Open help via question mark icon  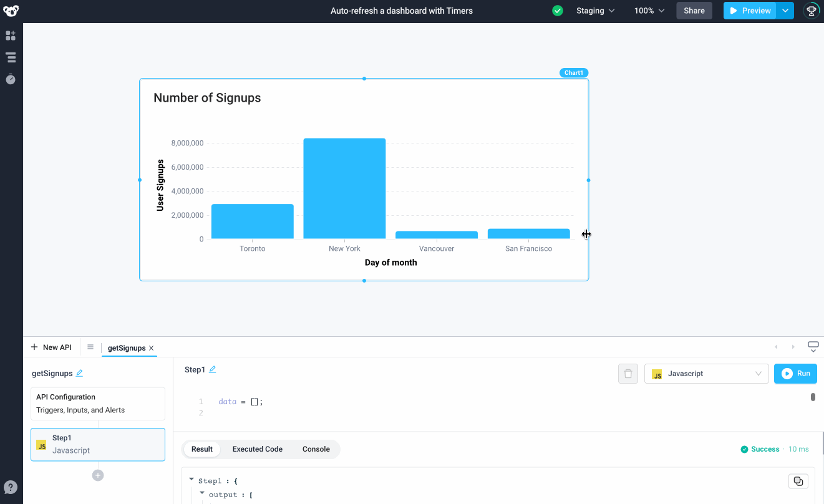click(11, 487)
